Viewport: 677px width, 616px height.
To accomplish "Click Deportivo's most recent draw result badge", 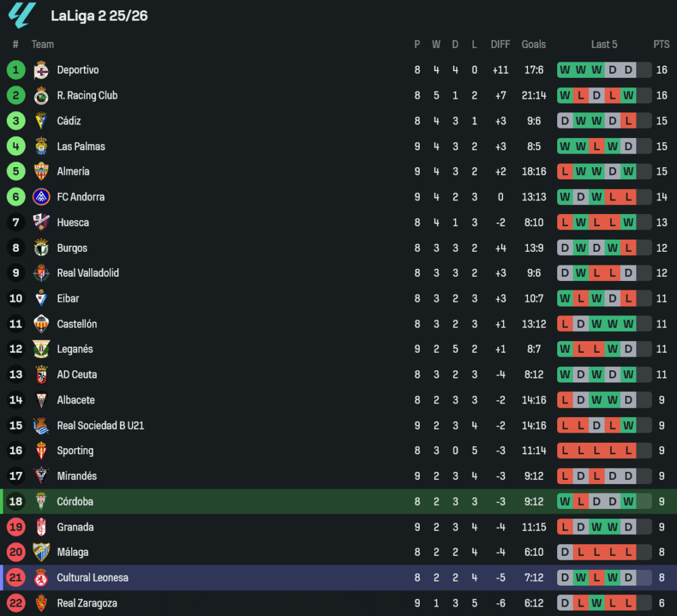I will (x=628, y=70).
